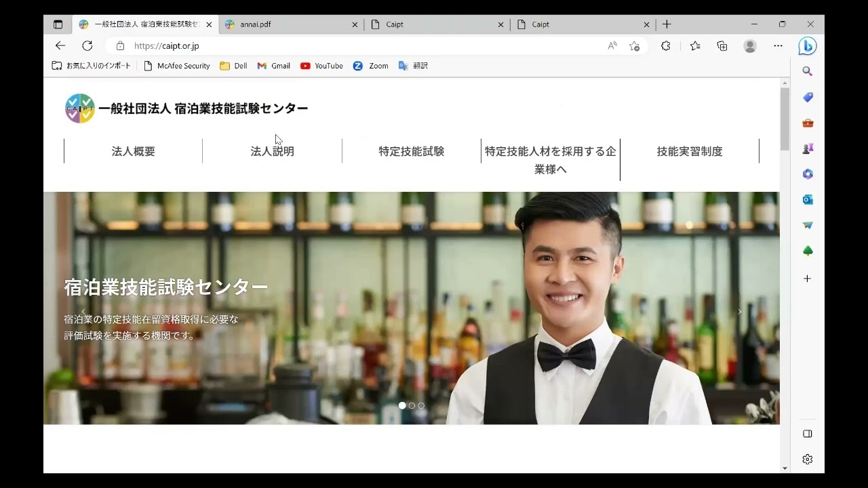Open the browser profile avatar

click(x=750, y=45)
